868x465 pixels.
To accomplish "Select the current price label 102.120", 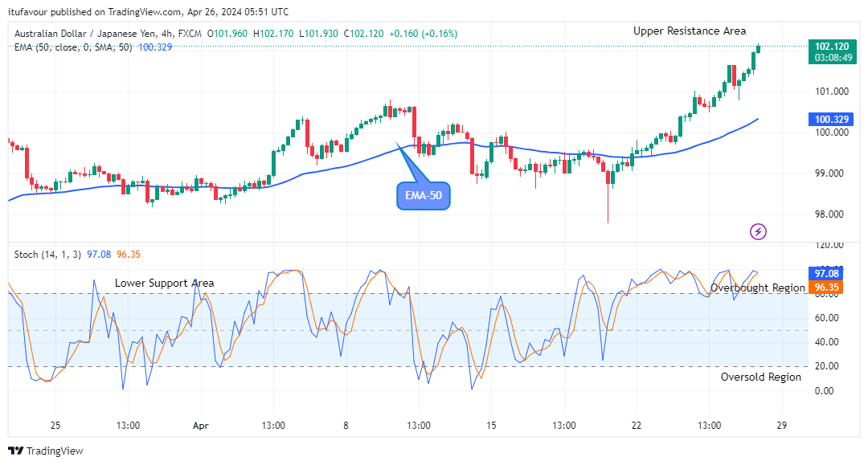I will point(832,47).
